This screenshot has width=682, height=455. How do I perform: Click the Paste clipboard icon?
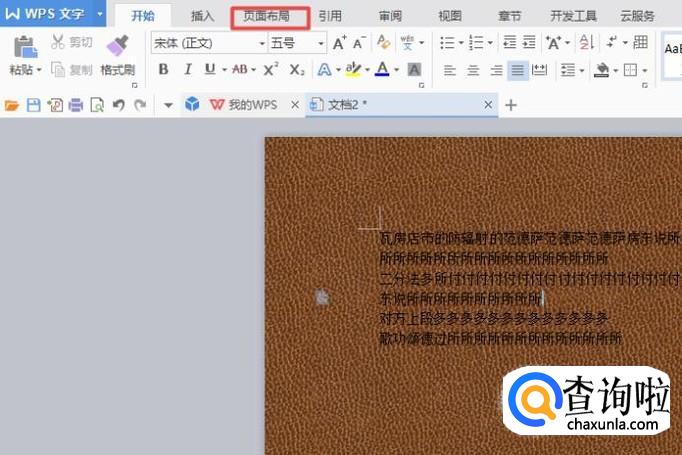(x=25, y=47)
